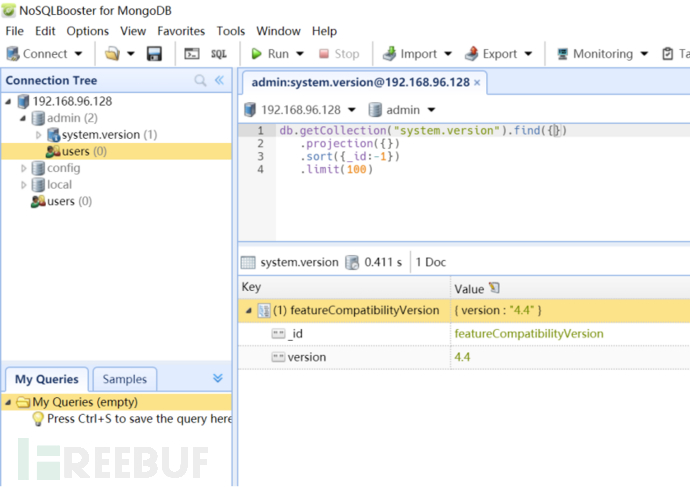
Task: Select the config database
Action: coord(63,168)
